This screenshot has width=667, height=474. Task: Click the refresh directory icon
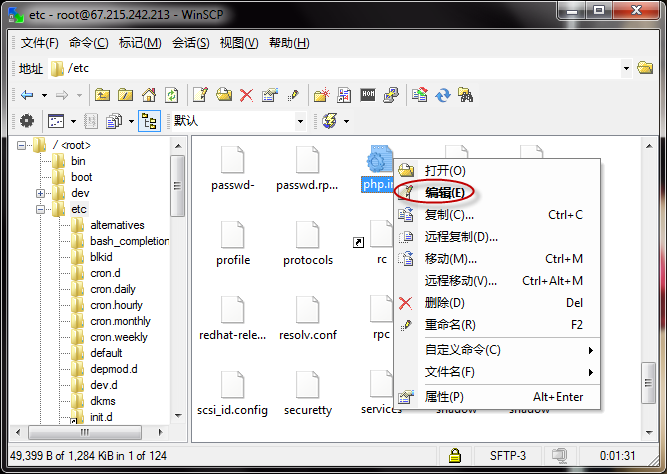pyautogui.click(x=171, y=95)
